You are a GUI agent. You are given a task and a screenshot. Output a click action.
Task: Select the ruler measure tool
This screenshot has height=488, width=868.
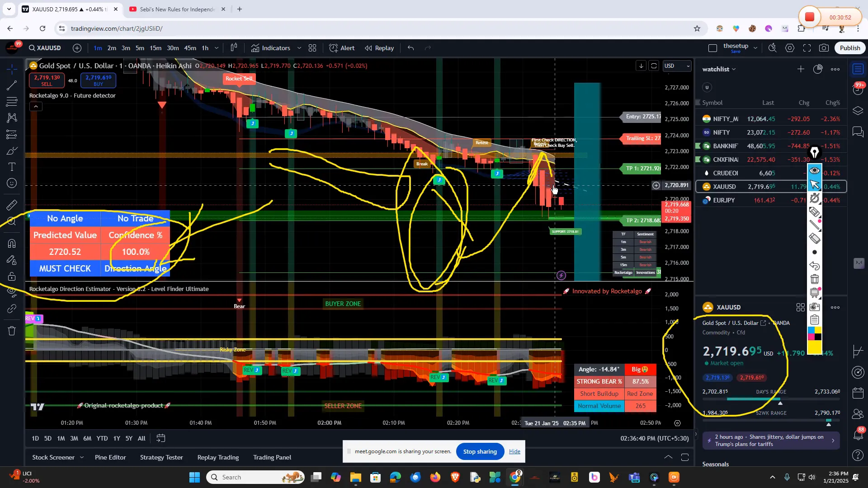pyautogui.click(x=12, y=205)
